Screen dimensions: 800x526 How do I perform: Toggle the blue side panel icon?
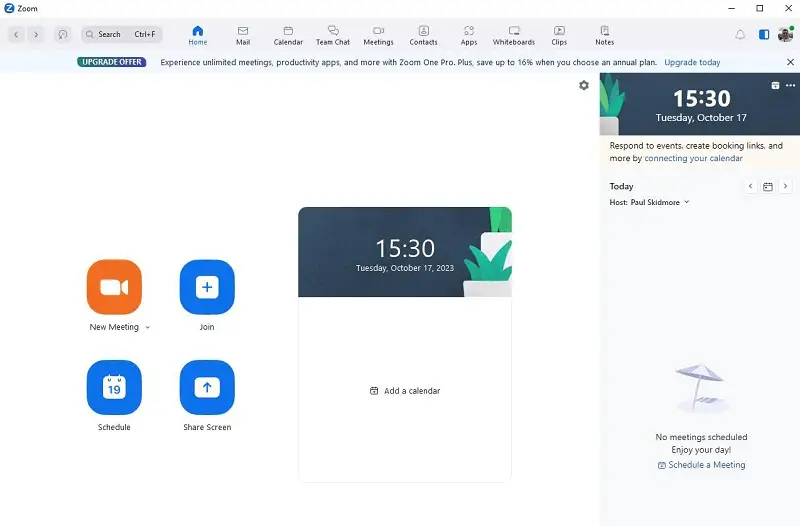764,35
